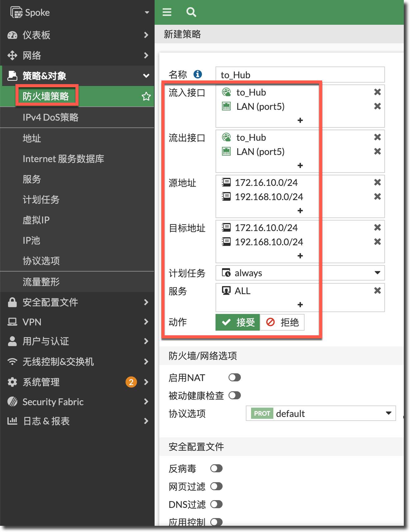Click the info icon next to 名称
The image size is (410, 532).
[198, 74]
